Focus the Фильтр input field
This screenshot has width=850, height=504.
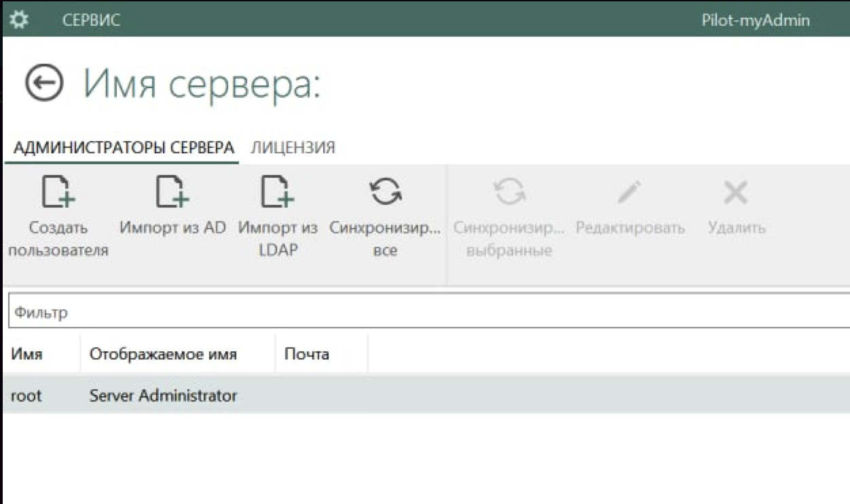pos(428,313)
